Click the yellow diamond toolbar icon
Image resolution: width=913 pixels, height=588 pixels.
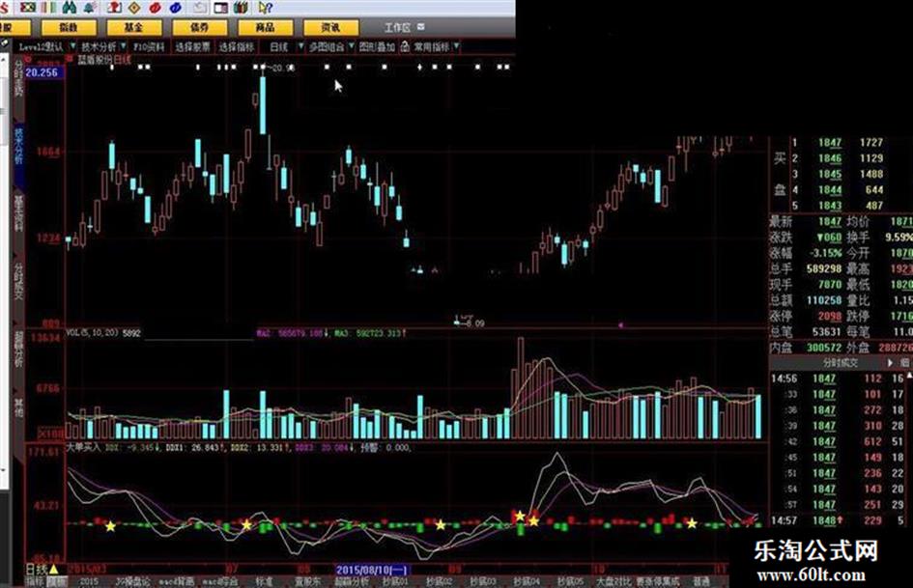(134, 8)
